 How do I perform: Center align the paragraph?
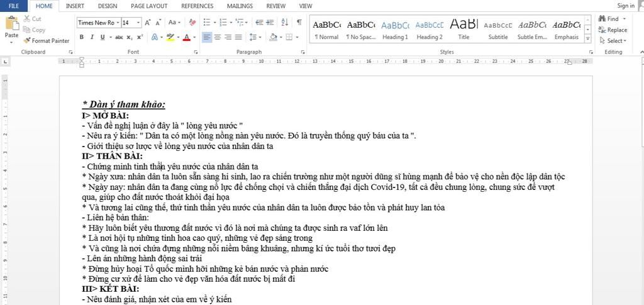click(x=218, y=37)
